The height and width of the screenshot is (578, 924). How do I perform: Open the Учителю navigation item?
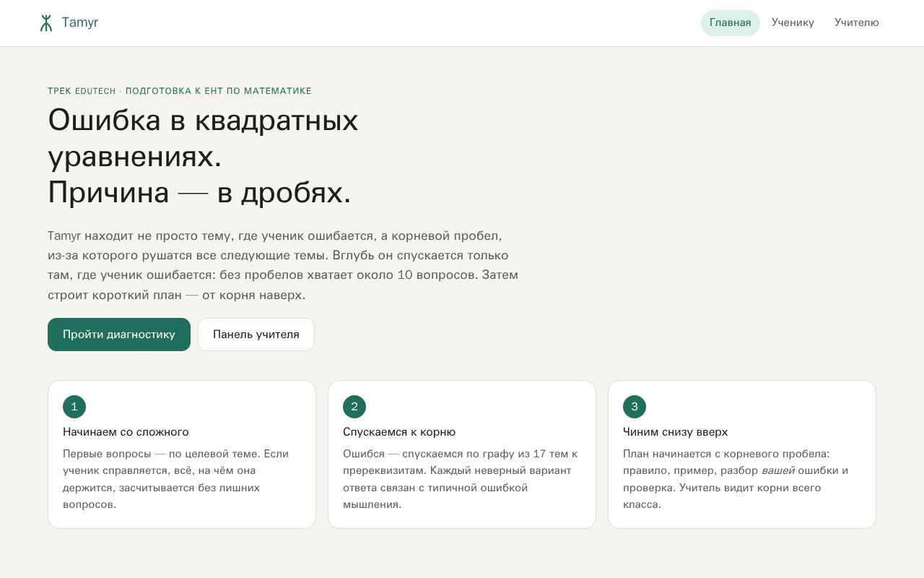click(x=857, y=23)
